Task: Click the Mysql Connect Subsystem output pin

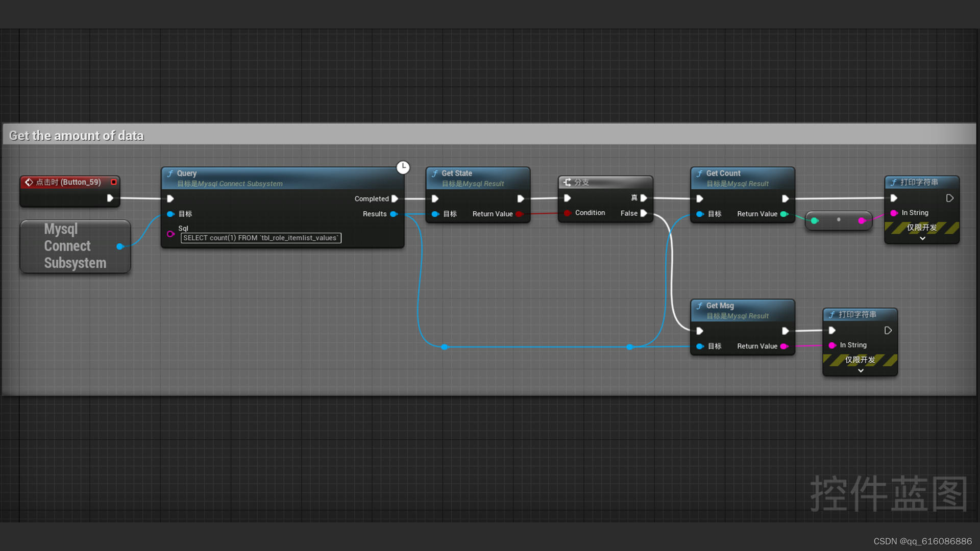Action: tap(120, 246)
